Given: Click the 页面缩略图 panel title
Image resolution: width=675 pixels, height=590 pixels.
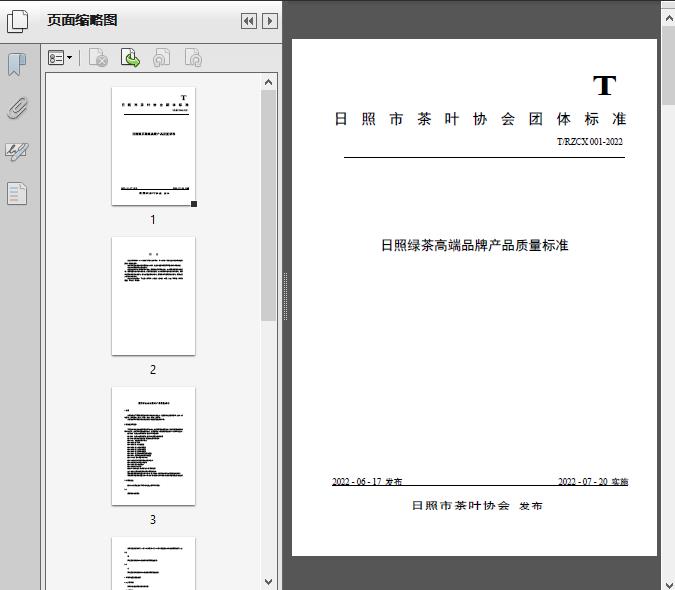Looking at the screenshot, I should click(x=82, y=20).
